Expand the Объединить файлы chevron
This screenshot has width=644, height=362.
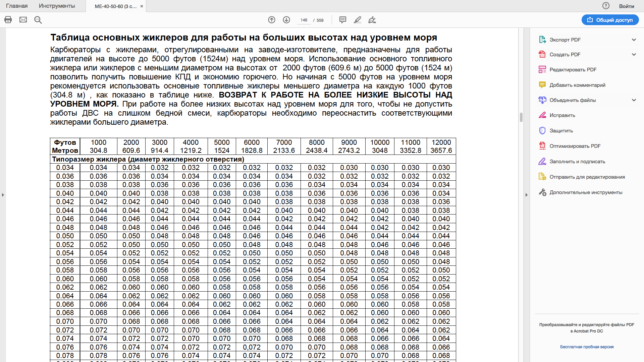(x=634, y=100)
